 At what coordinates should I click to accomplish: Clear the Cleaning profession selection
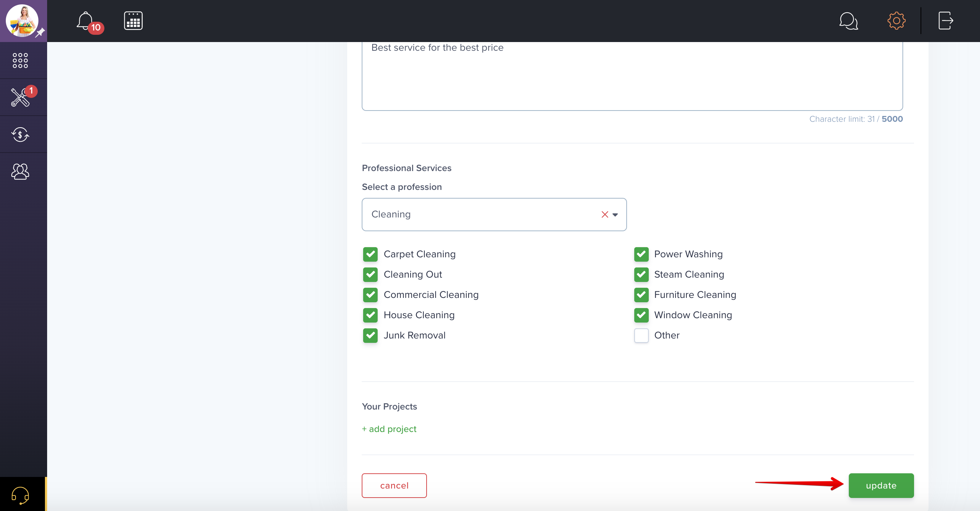(x=605, y=215)
